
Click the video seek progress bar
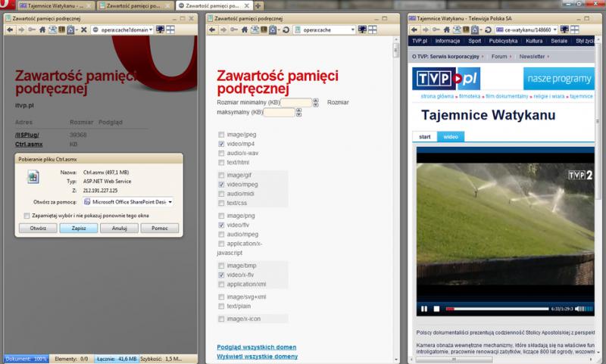(498, 309)
